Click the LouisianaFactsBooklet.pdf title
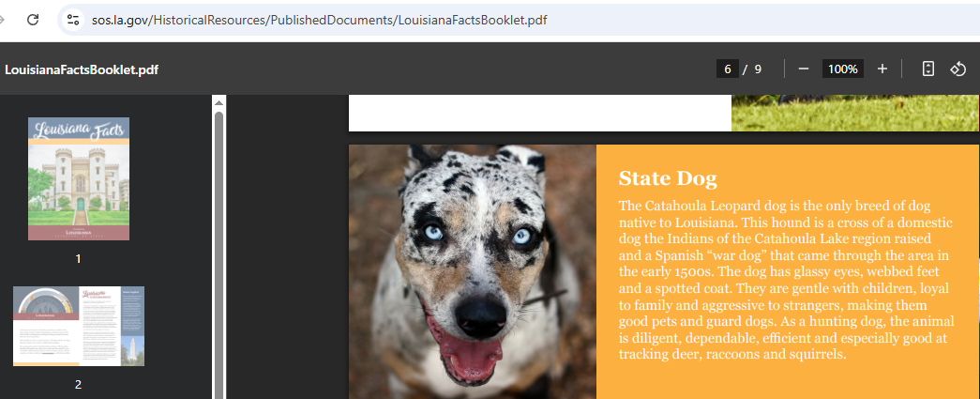Viewport: 980px width, 399px height. pyautogui.click(x=82, y=69)
